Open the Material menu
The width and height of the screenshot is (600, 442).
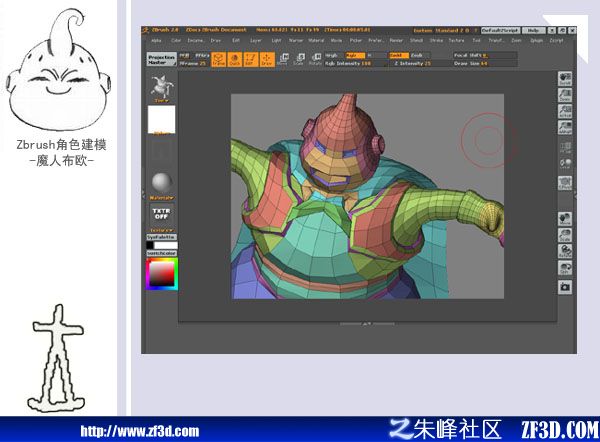(x=316, y=40)
